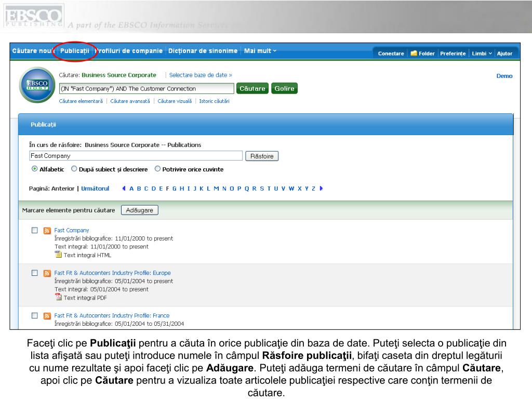The image size is (532, 399).
Task: Jump to letter F in alphabet
Action: tap(167, 188)
